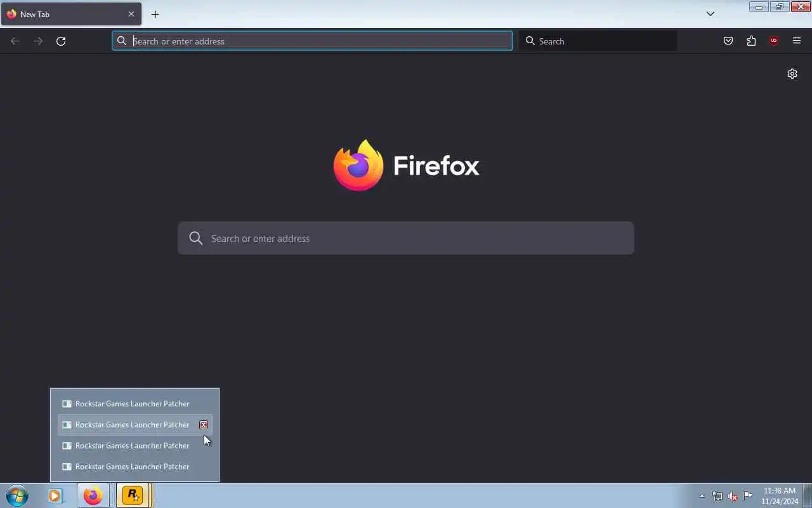Select the New Tab tab

pos(71,14)
